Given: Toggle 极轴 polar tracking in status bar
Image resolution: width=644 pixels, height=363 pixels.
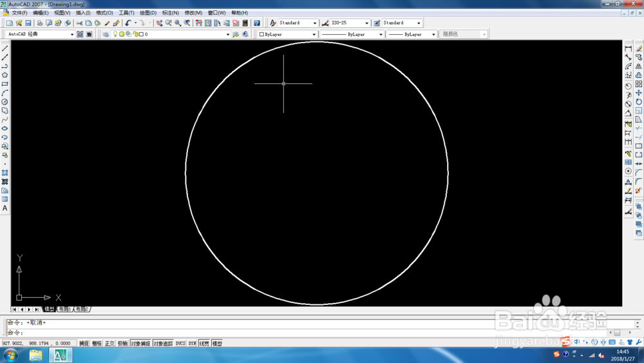Looking at the screenshot, I should 123,343.
